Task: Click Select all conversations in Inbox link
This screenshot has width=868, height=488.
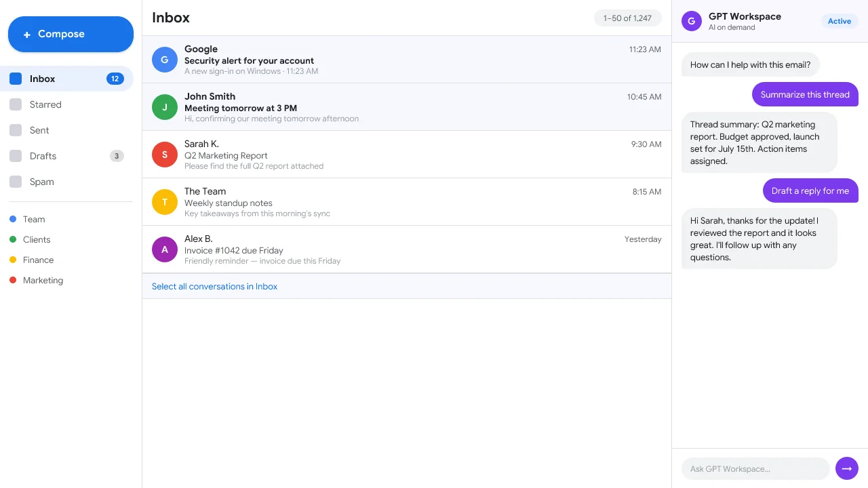Action: tap(214, 287)
